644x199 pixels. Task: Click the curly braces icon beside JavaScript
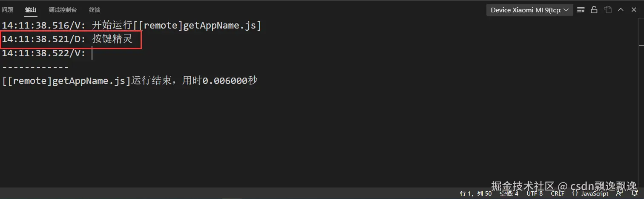pos(575,194)
